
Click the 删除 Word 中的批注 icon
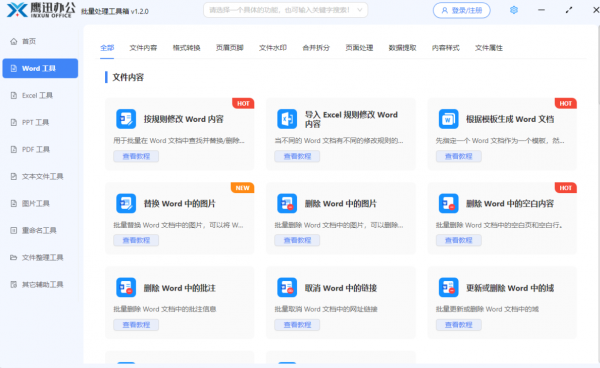pyautogui.click(x=126, y=287)
